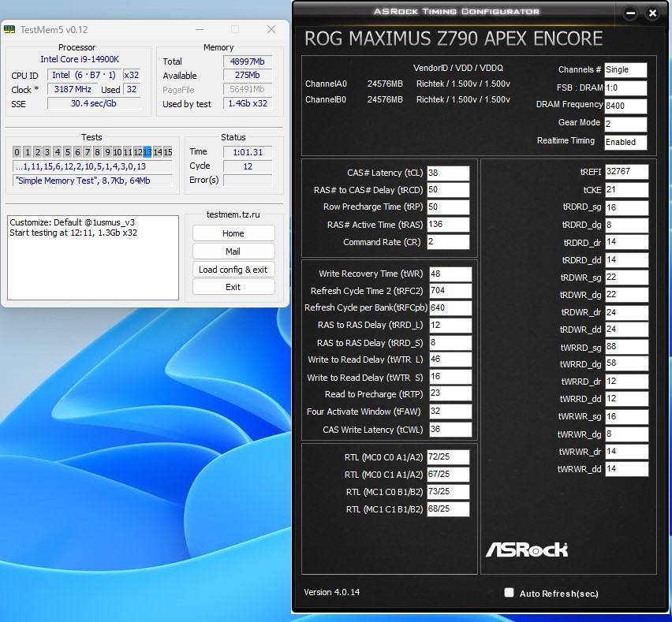
Task: Select test box number 0
Action: point(17,151)
